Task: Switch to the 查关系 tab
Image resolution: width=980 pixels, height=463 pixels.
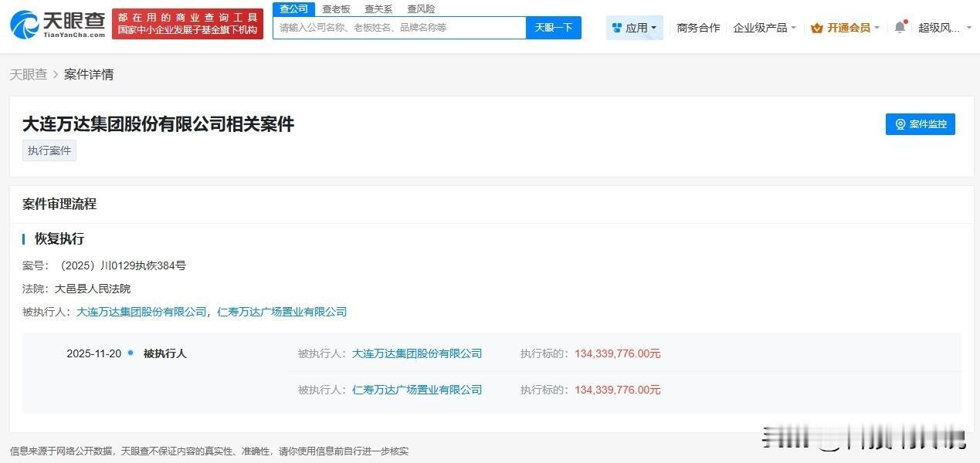Action: coord(378,9)
